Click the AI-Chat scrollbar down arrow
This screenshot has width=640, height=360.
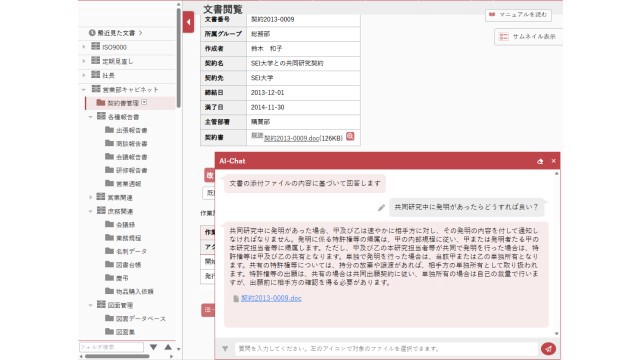[x=556, y=334]
